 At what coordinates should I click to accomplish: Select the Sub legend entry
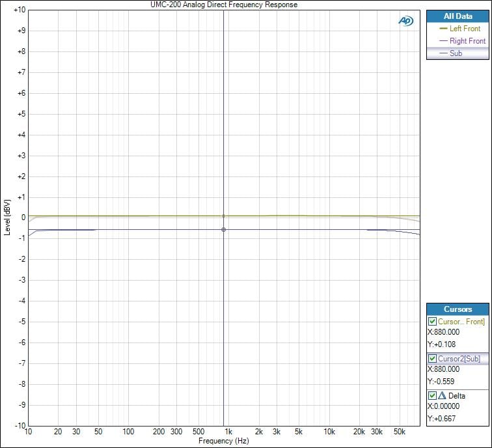(456, 53)
